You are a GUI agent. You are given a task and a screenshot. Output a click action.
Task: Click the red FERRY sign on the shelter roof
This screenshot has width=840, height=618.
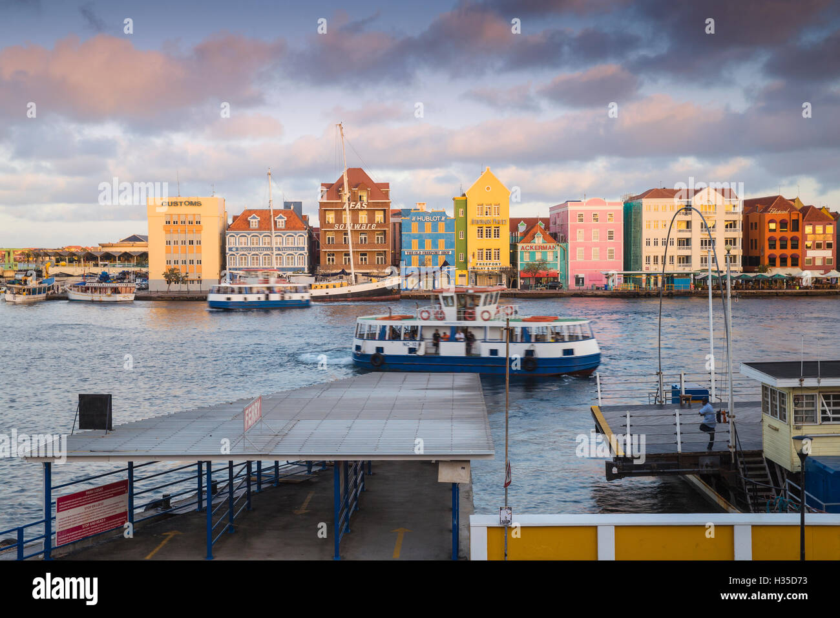(252, 414)
